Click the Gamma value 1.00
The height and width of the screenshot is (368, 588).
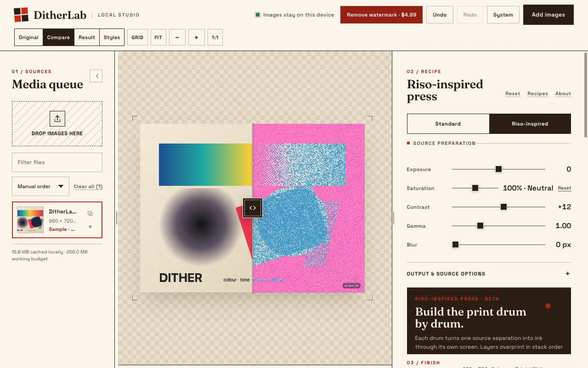point(563,226)
